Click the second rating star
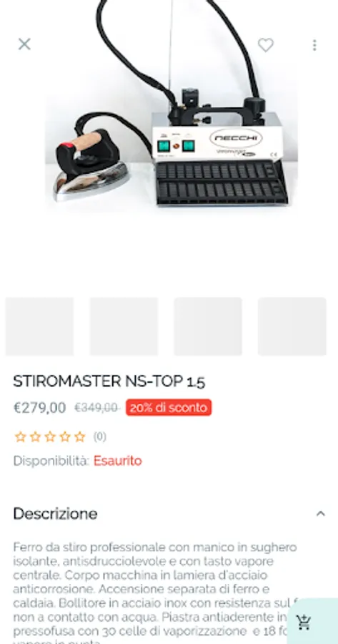This screenshot has height=644, width=338. (35, 436)
